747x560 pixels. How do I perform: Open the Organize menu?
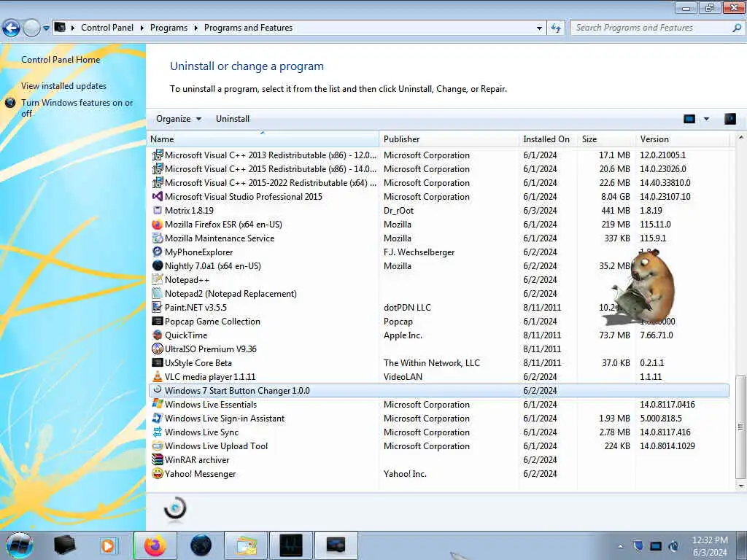179,119
